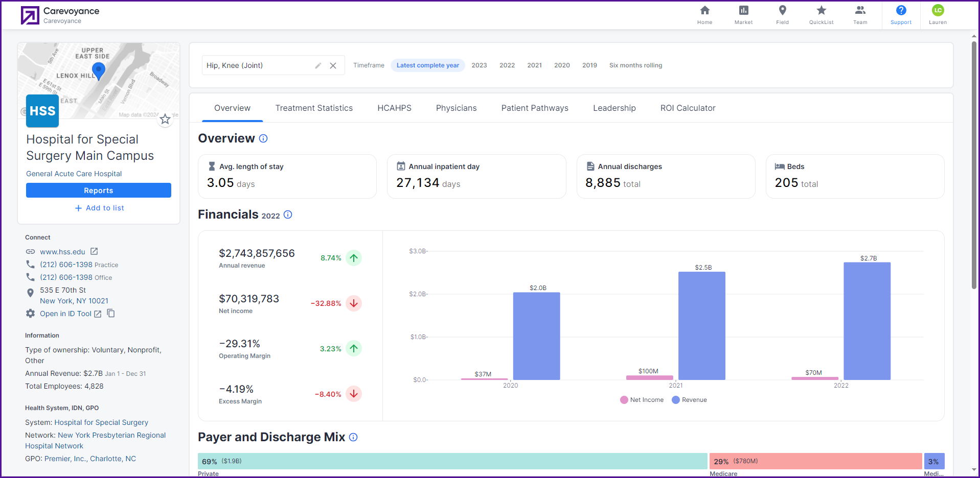Image resolution: width=980 pixels, height=478 pixels.
Task: Toggle the Net Income legend series
Action: click(x=642, y=400)
